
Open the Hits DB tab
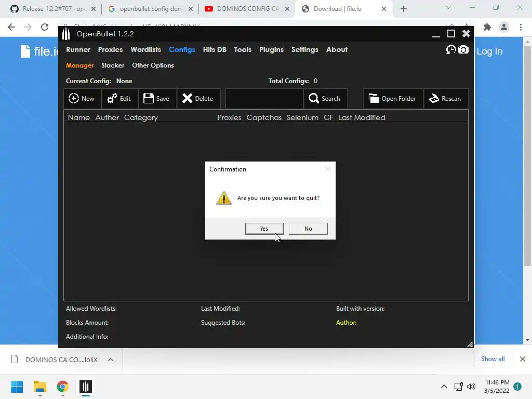215,49
